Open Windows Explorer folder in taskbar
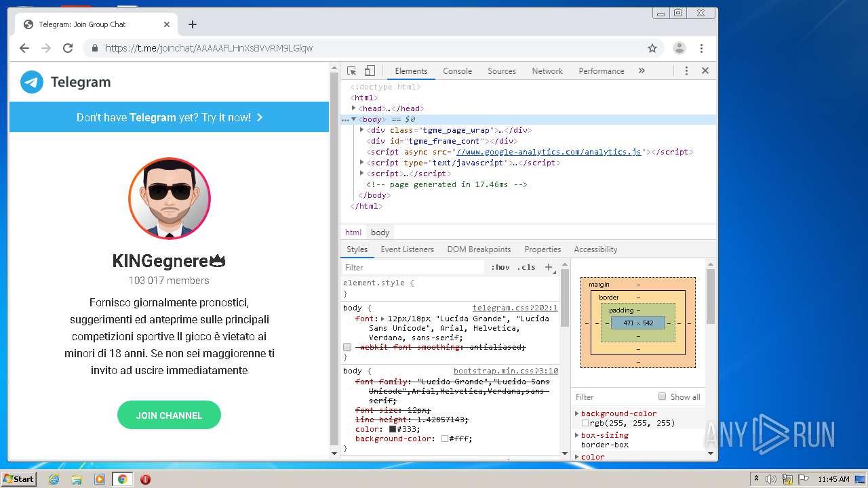This screenshot has height=488, width=868. click(77, 479)
